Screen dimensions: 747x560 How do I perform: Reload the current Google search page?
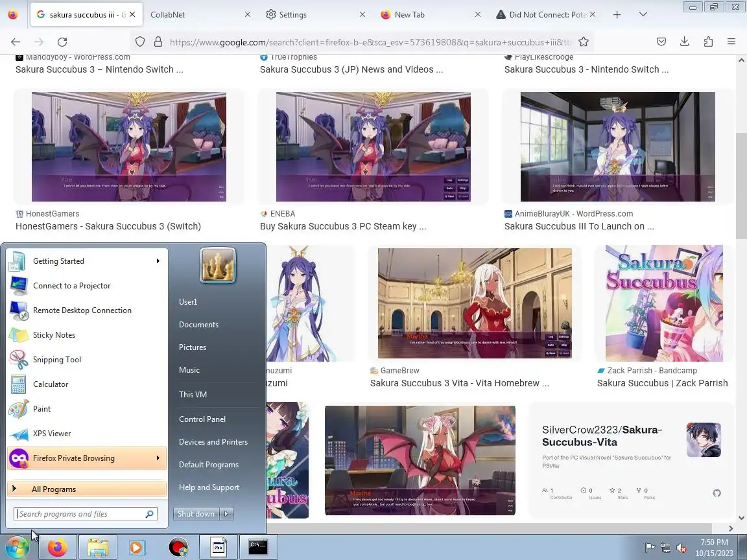[62, 42]
